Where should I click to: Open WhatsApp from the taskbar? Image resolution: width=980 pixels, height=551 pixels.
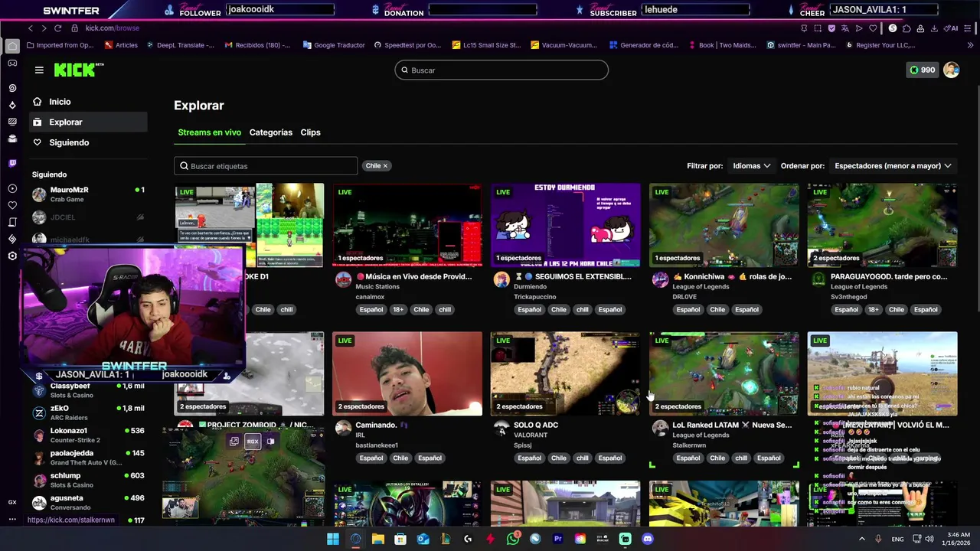[513, 539]
